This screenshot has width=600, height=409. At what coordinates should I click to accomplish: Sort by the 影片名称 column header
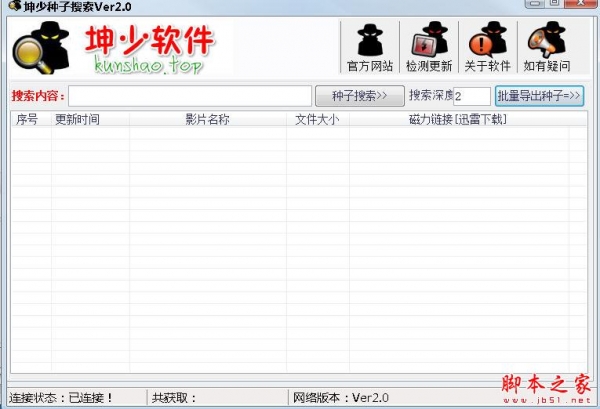click(208, 119)
